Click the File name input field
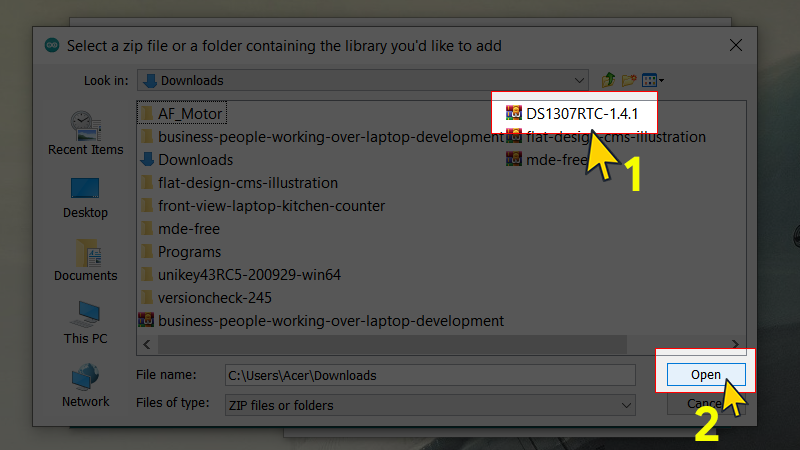Screen dimensions: 800x450 coord(430,375)
